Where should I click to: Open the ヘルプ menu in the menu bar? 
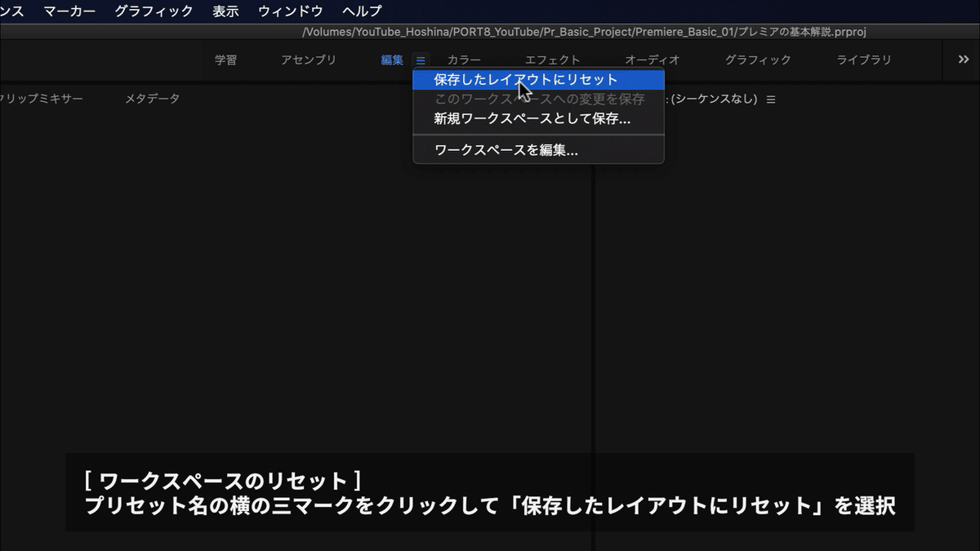[362, 11]
